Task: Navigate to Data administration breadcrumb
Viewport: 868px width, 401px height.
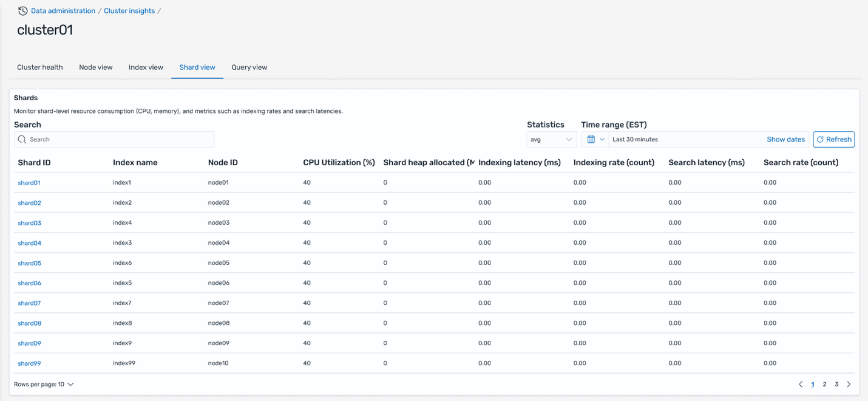Action: tap(63, 11)
